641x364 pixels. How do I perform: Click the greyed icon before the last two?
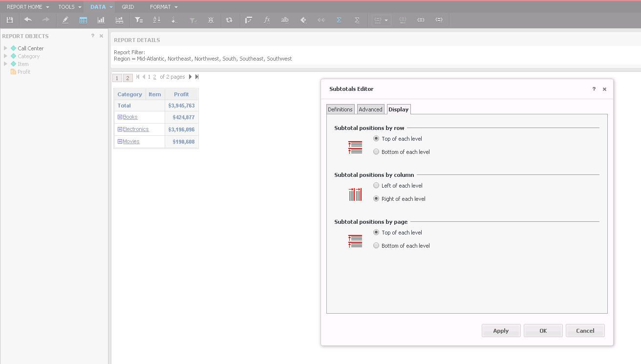[403, 20]
